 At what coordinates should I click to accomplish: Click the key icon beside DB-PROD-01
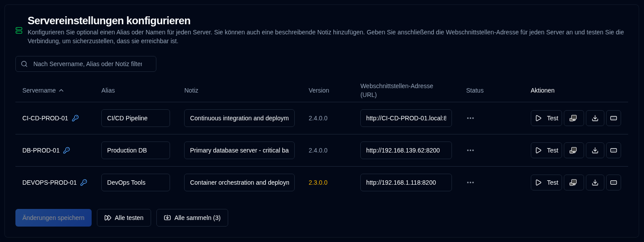(x=67, y=150)
